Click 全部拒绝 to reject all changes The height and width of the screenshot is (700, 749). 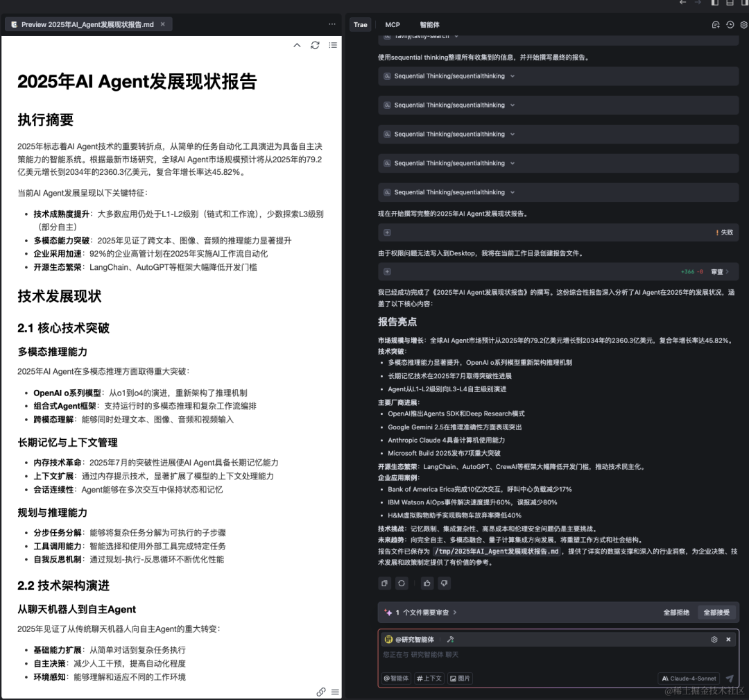tap(676, 612)
